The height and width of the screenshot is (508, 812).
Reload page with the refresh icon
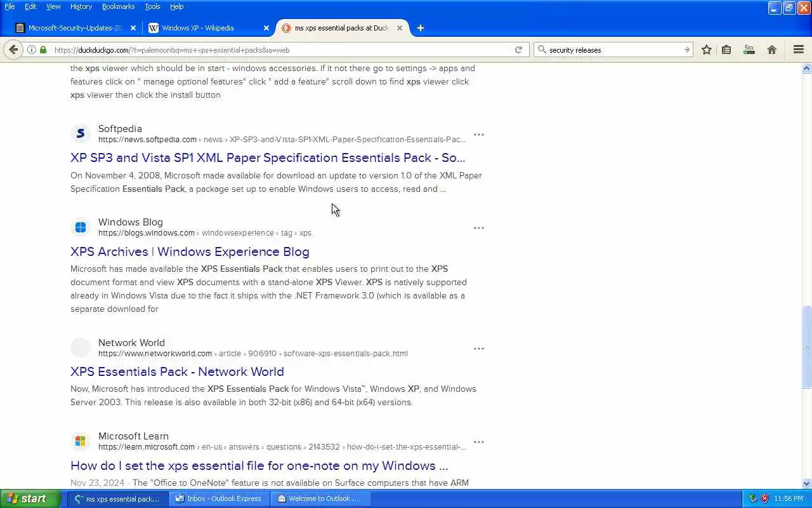[518, 50]
